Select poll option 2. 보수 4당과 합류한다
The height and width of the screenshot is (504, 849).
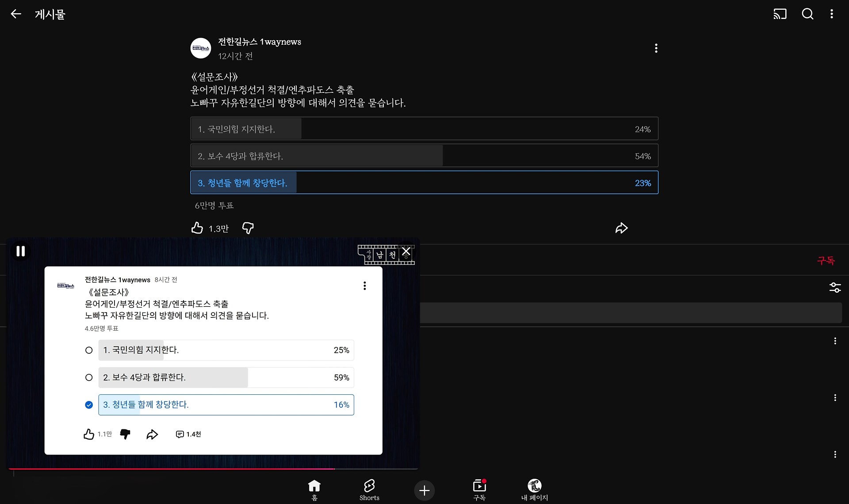424,156
